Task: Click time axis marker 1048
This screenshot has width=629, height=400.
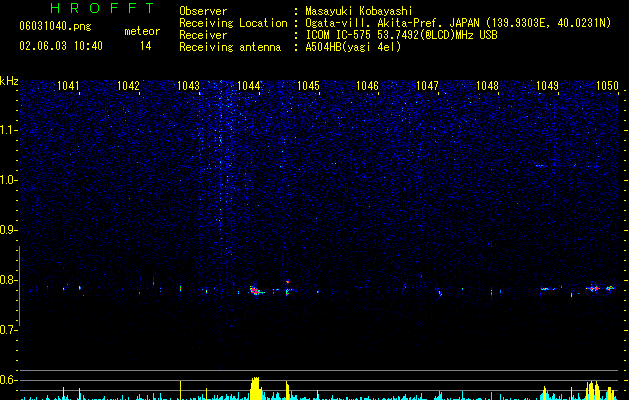Action: [487, 85]
